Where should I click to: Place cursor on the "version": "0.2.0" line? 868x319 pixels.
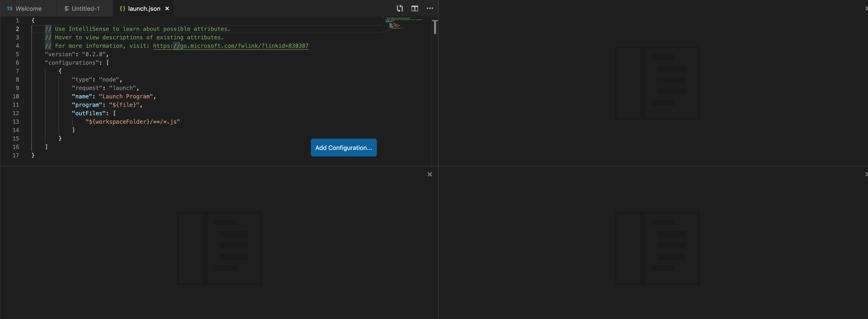[x=77, y=54]
